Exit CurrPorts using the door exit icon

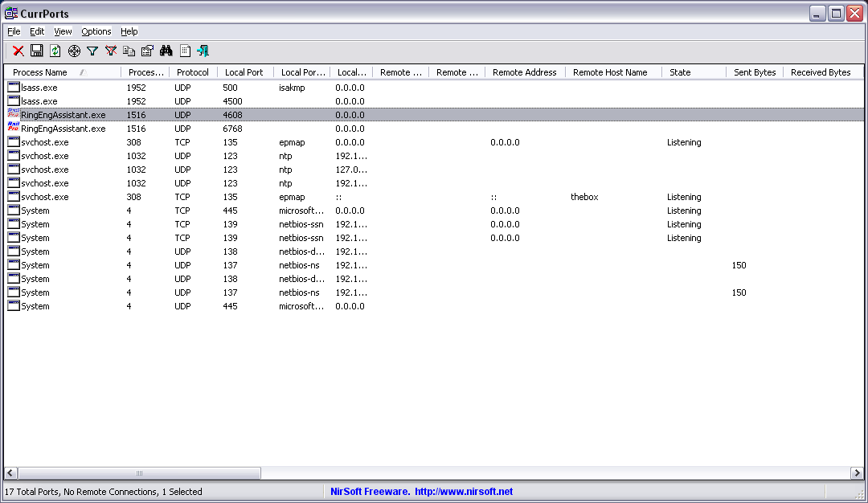(x=203, y=50)
